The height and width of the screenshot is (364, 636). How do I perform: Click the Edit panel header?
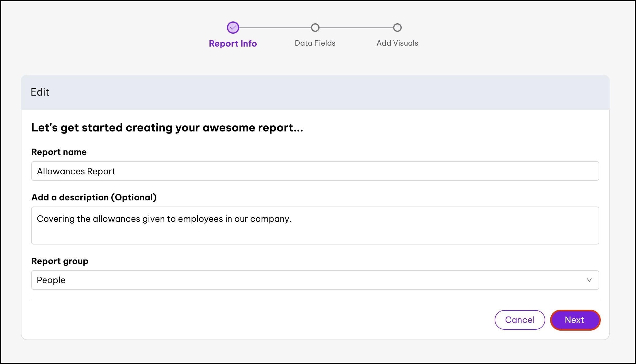40,92
